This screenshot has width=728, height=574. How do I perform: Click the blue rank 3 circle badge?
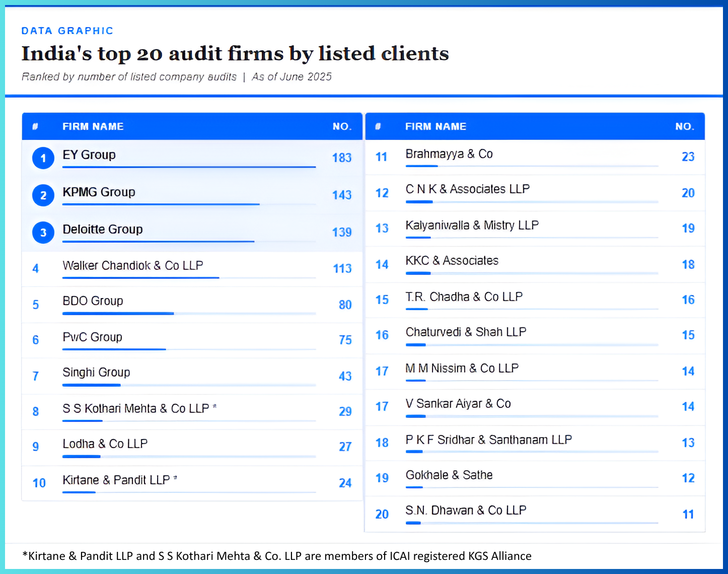tap(43, 233)
